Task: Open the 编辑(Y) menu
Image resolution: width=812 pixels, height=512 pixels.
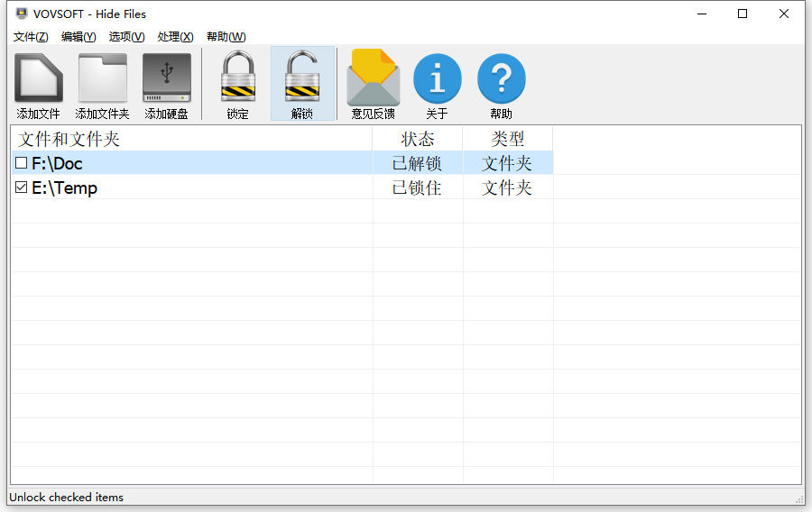Action: [x=78, y=37]
